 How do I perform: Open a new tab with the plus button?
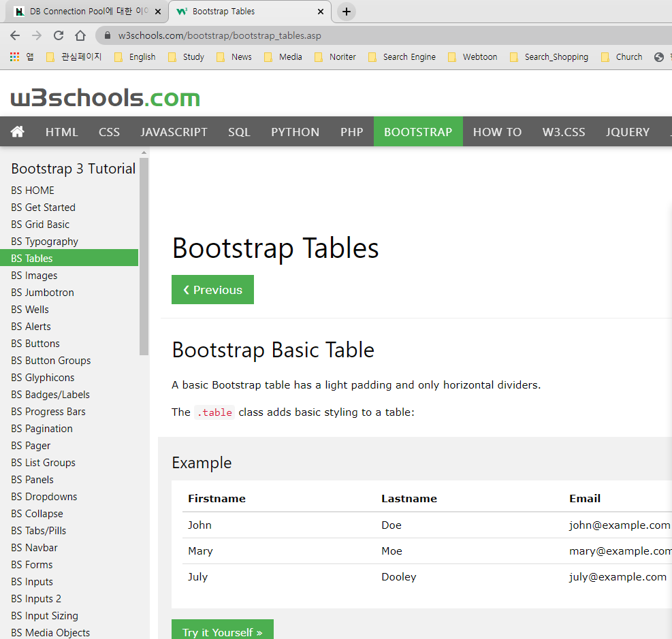point(347,12)
